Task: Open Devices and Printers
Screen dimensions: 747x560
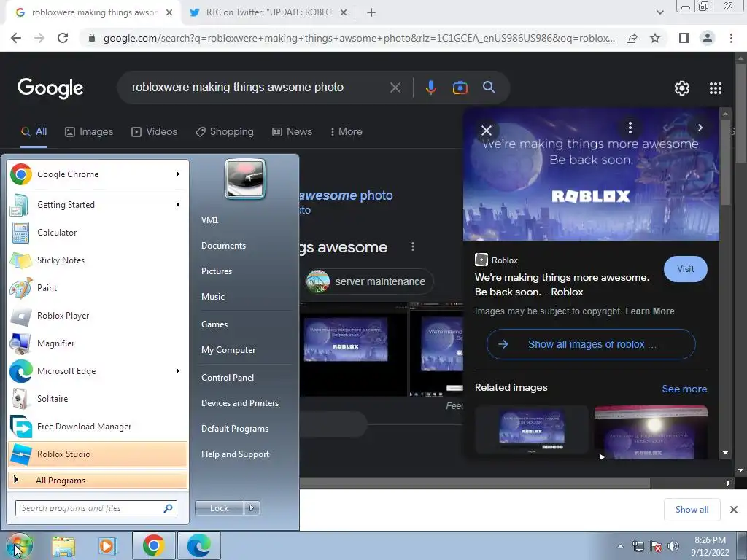Action: 239,403
